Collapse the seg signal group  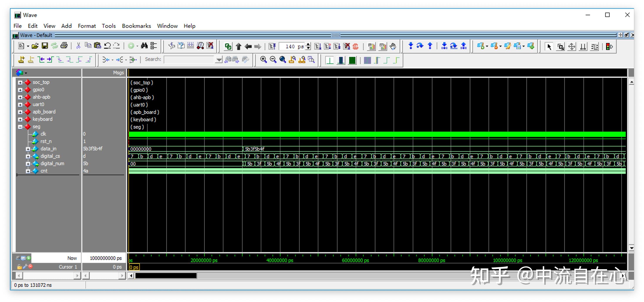pyautogui.click(x=20, y=127)
